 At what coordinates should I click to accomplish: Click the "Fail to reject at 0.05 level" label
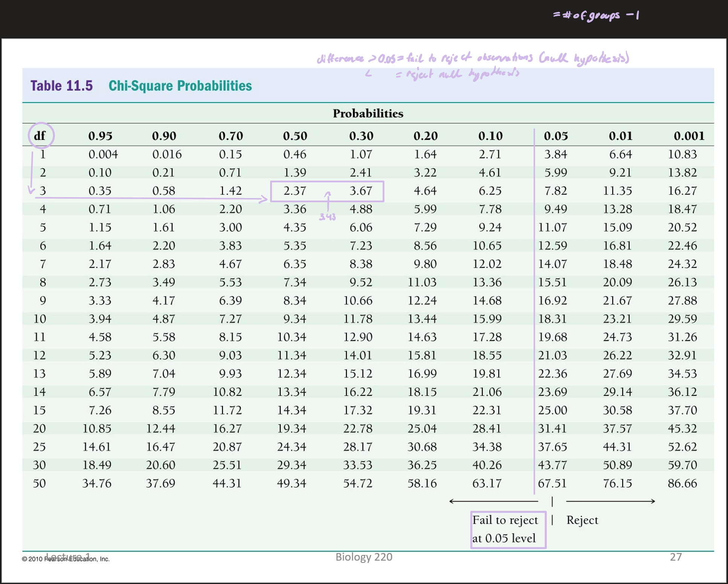click(505, 529)
